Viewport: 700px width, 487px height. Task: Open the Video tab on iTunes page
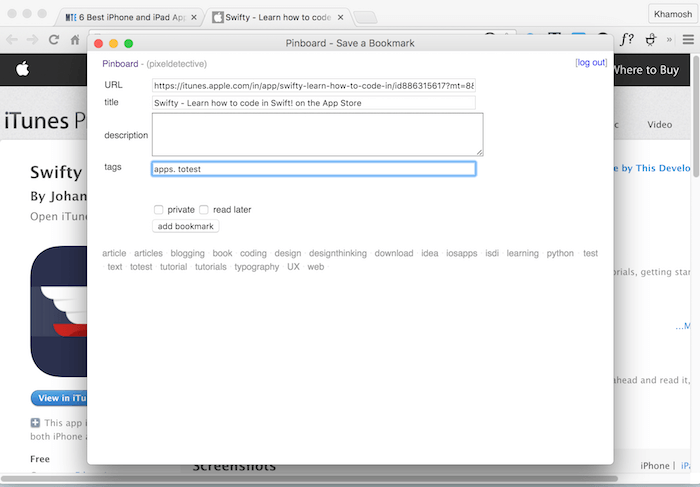point(659,125)
